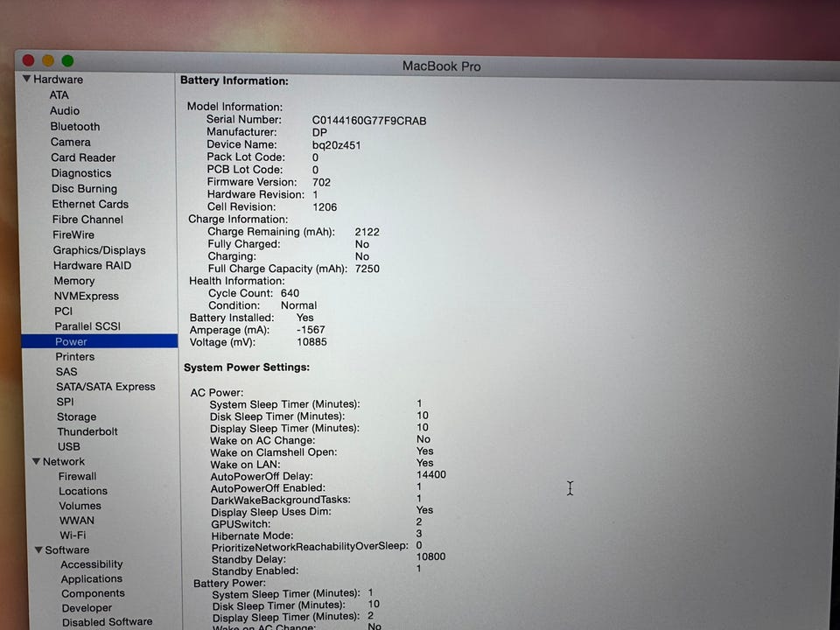Select Parallel SCSI in the sidebar
The height and width of the screenshot is (630, 840).
pos(87,326)
